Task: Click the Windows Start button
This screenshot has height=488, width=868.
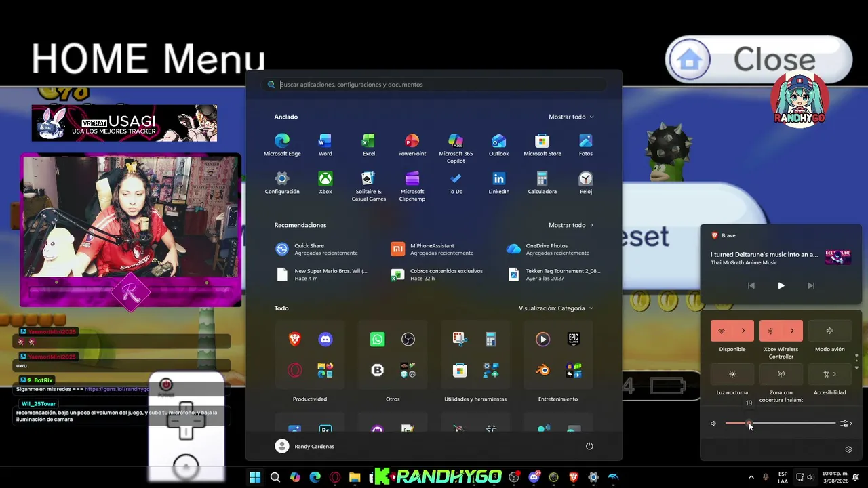Action: (x=255, y=477)
